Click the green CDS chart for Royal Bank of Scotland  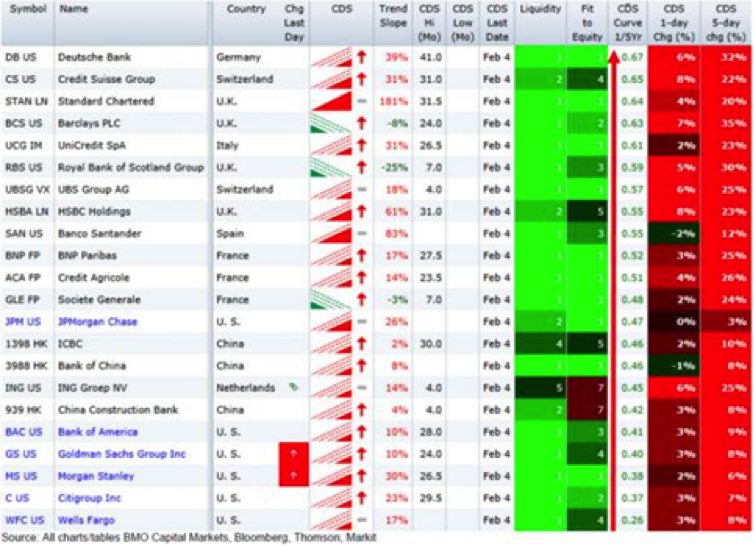click(x=331, y=167)
